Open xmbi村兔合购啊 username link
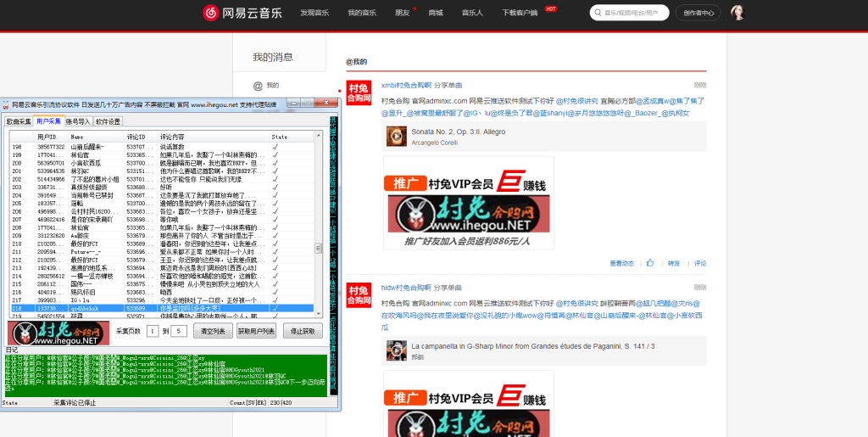The height and width of the screenshot is (437, 868). [x=406, y=86]
